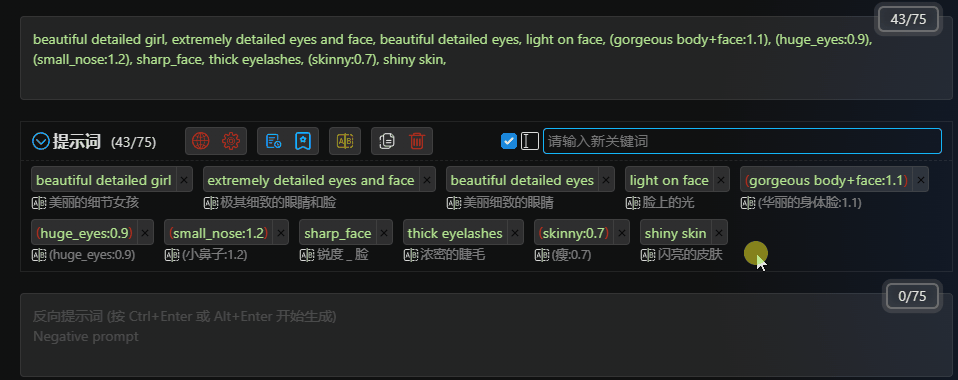
Task: Open the red globe language icon
Action: (200, 141)
